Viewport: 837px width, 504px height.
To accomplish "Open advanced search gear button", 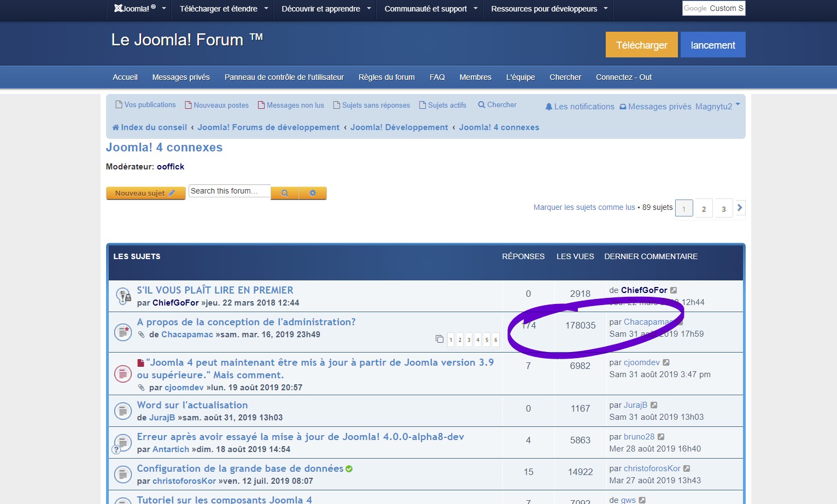I will (313, 193).
